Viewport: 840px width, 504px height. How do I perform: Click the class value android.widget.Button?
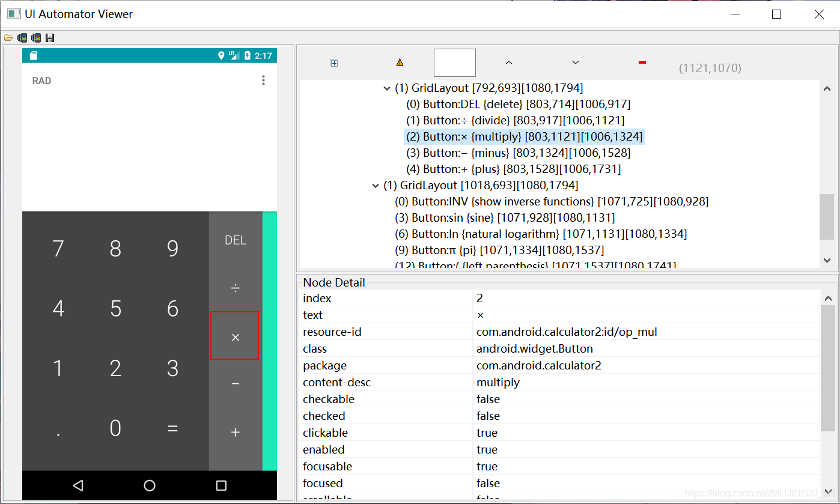[x=535, y=348]
